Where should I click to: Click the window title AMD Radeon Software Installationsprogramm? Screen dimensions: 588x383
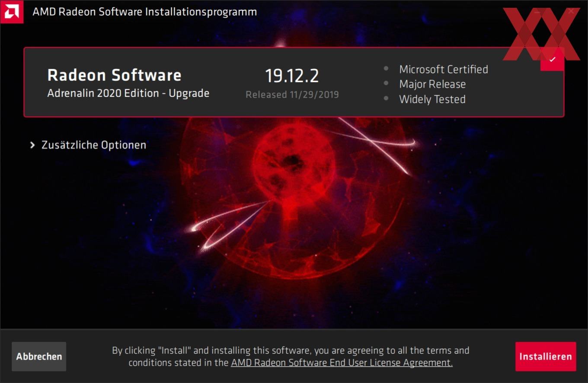pos(145,12)
